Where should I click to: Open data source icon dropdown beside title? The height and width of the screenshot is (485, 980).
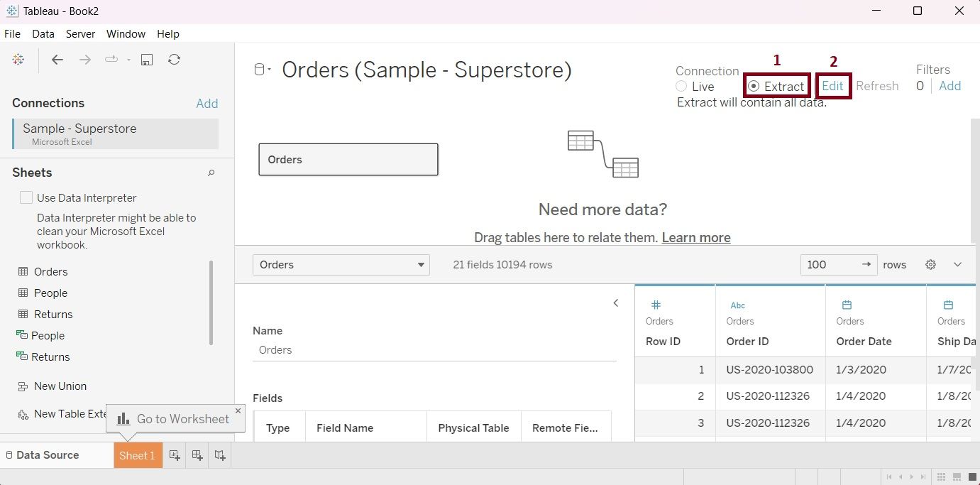(x=263, y=70)
